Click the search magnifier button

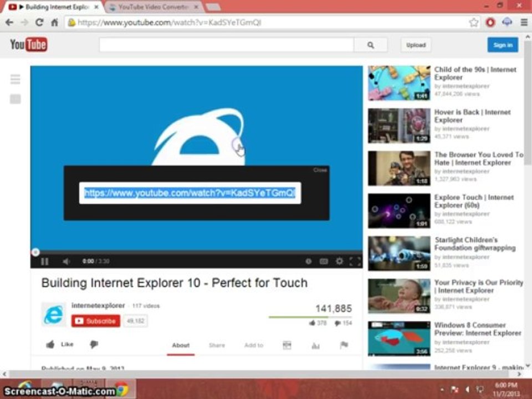tap(371, 45)
